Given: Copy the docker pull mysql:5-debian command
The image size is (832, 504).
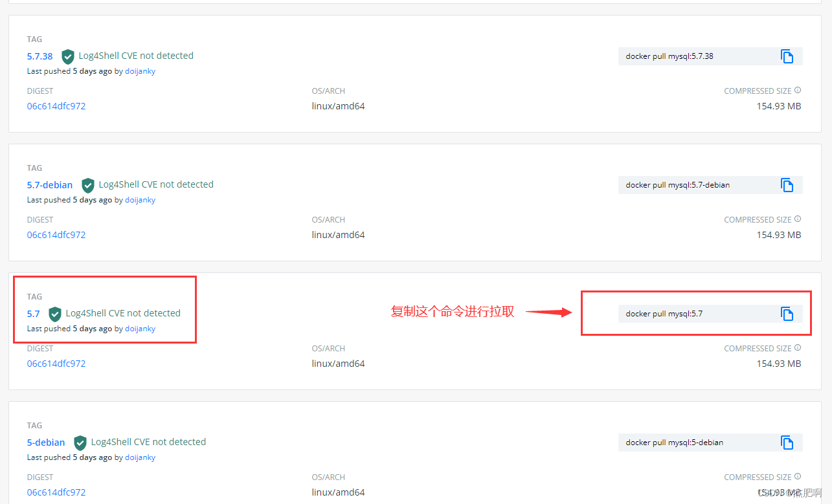Looking at the screenshot, I should tap(787, 443).
